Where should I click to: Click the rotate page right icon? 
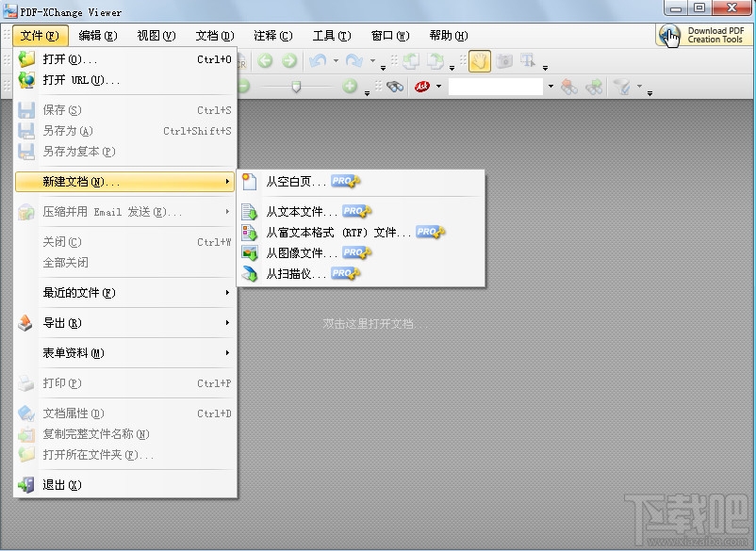[x=436, y=60]
